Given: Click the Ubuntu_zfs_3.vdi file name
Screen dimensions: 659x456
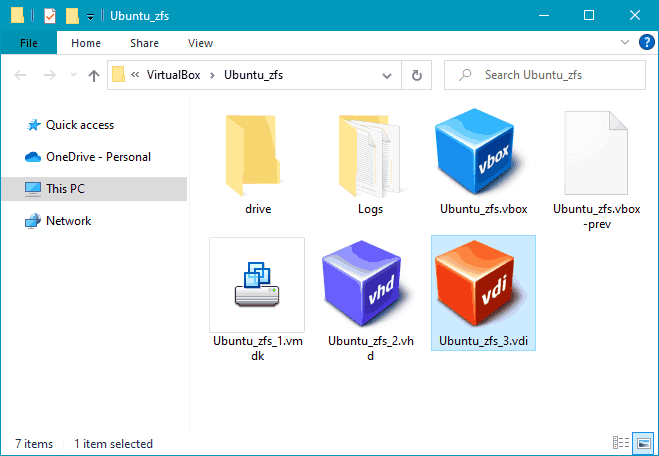Looking at the screenshot, I should (483, 340).
